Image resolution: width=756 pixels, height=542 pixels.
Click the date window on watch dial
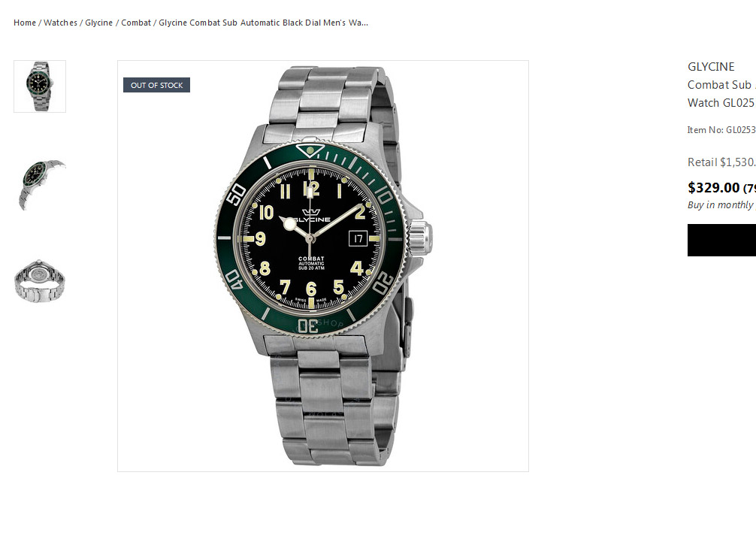[x=358, y=238]
